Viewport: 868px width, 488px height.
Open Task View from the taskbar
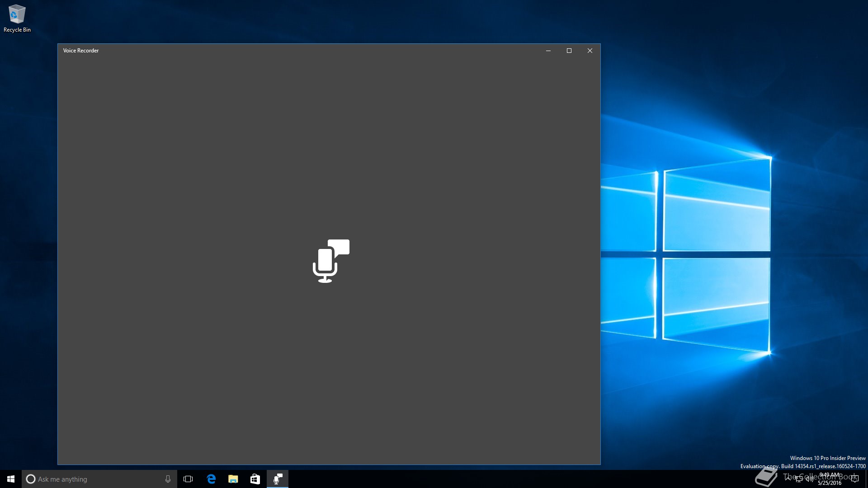[x=188, y=479]
